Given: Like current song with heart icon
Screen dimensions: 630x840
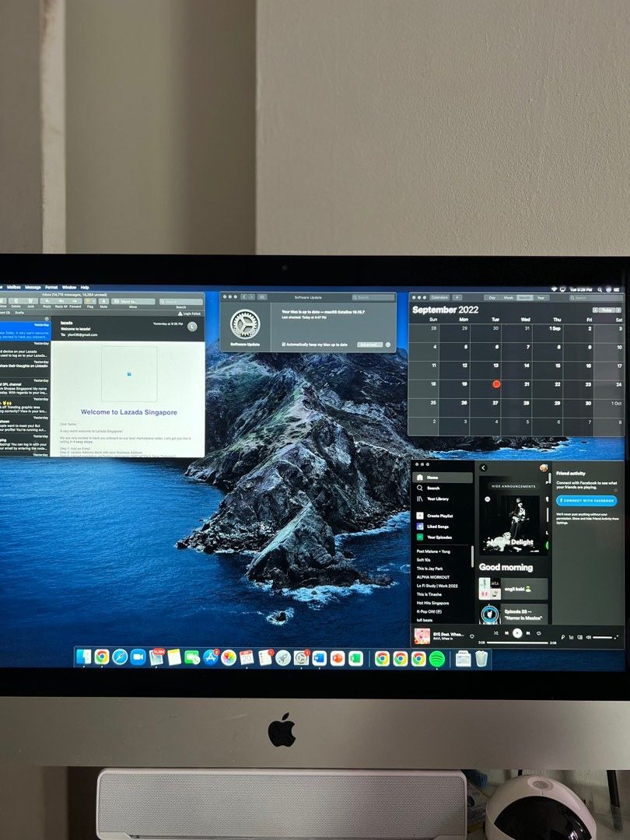Looking at the screenshot, I should [x=472, y=636].
